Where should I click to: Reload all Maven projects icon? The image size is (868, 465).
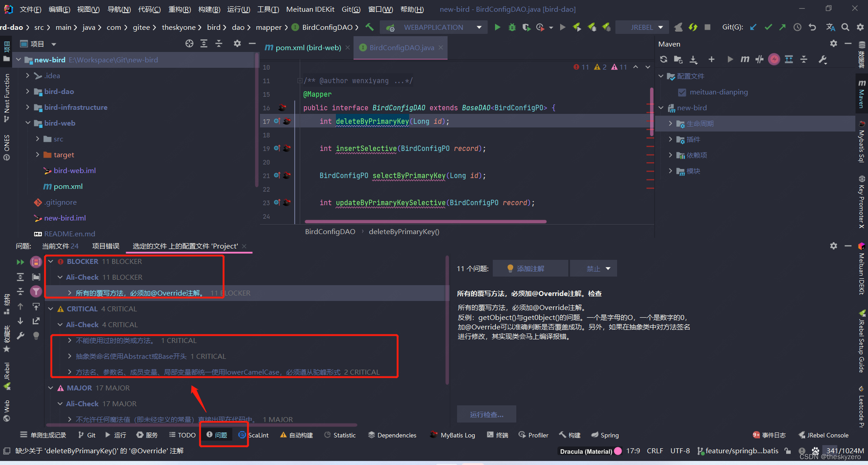pyautogui.click(x=664, y=59)
